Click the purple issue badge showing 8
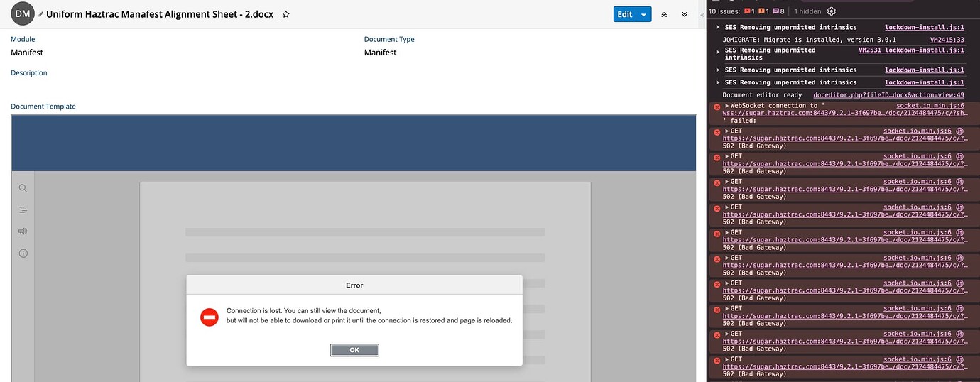The width and height of the screenshot is (980, 382). pyautogui.click(x=778, y=11)
